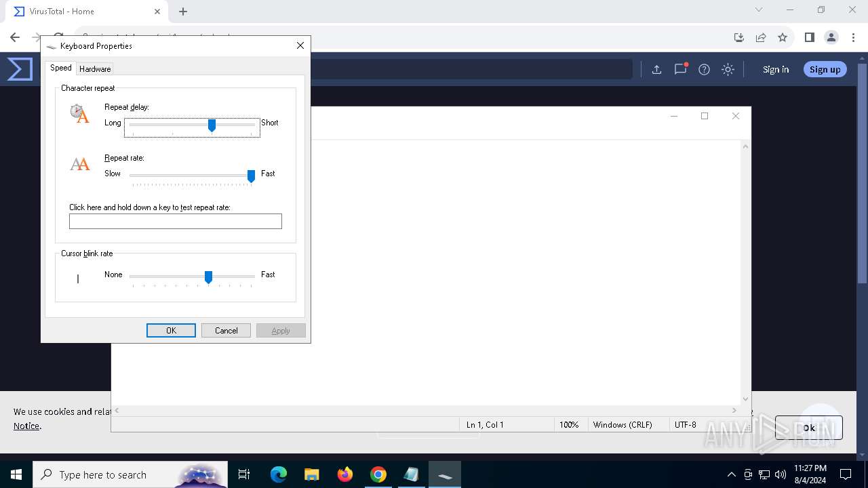This screenshot has height=488, width=868.
Task: Close the Notepad window
Action: coord(736,116)
